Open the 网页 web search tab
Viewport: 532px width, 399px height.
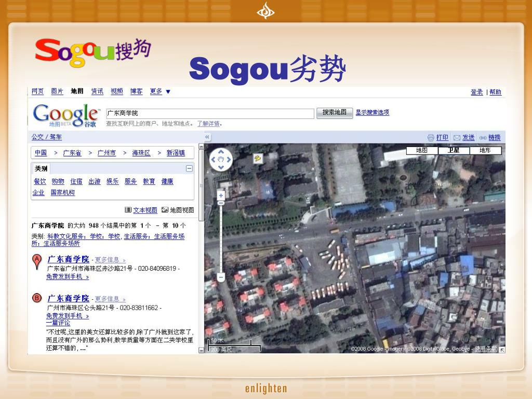pos(37,91)
